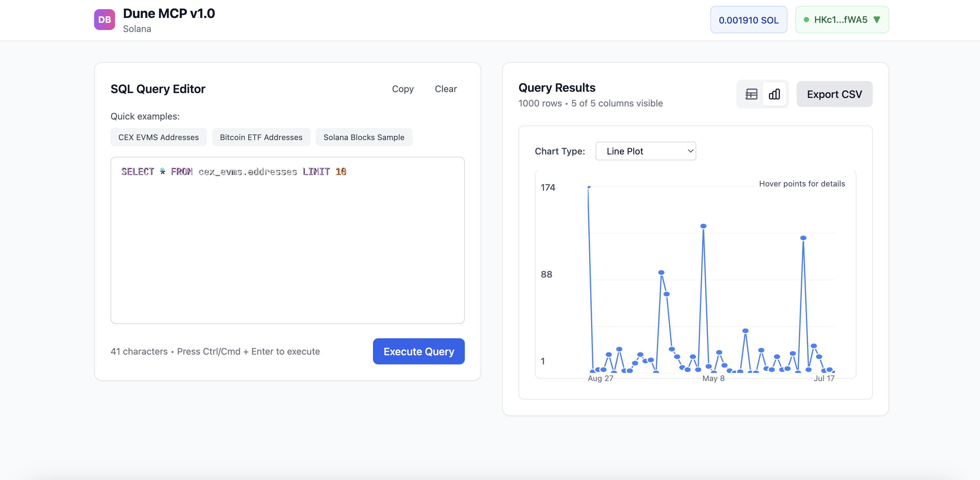
Task: Load CEX EVMS Addresses example
Action: 158,137
